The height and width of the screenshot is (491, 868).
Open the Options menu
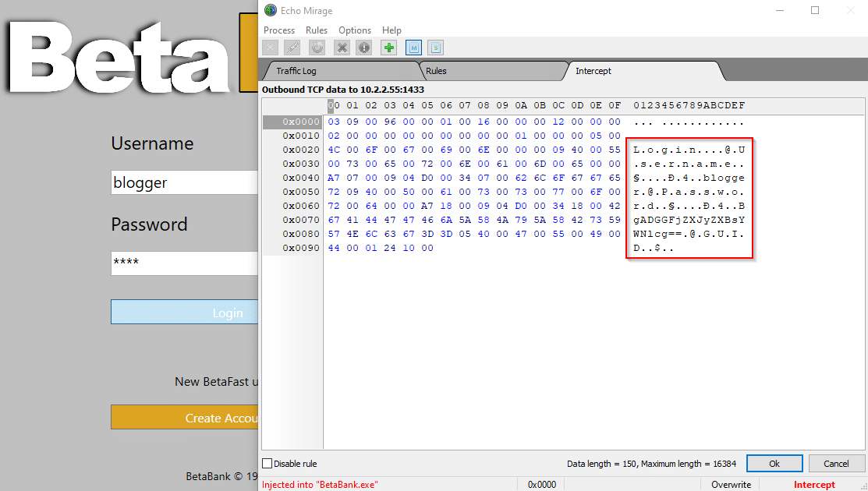click(355, 30)
